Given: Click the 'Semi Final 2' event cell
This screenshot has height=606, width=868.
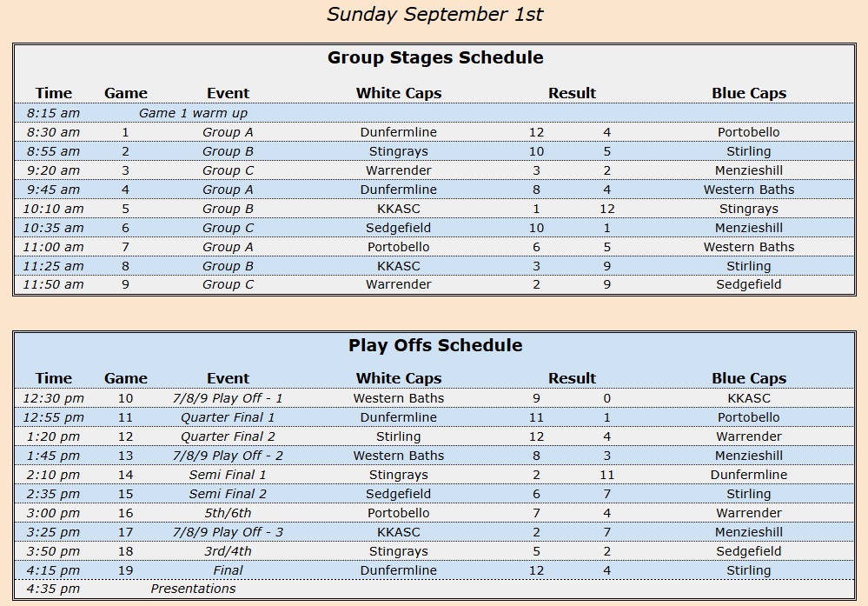Looking at the screenshot, I should [x=228, y=494].
